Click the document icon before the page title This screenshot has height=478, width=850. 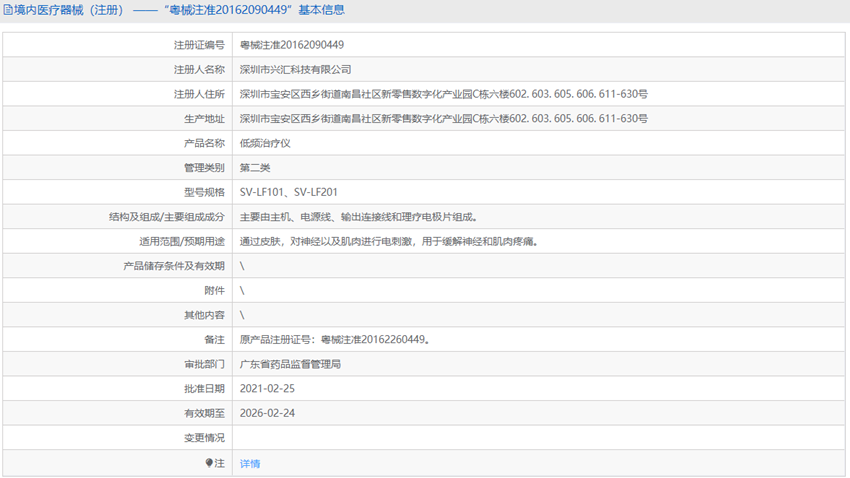pos(8,10)
